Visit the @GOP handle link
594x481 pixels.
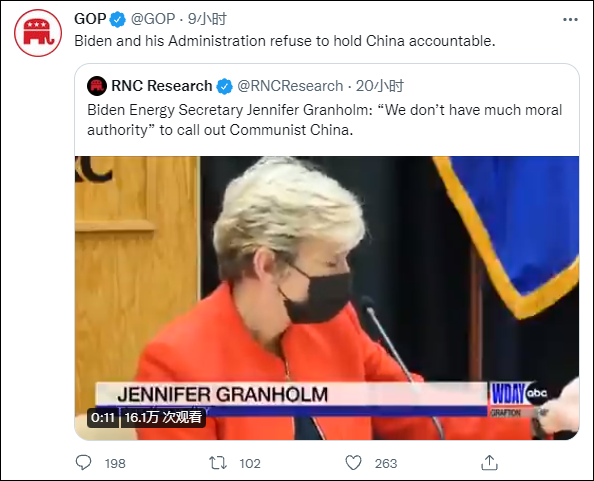[153, 19]
